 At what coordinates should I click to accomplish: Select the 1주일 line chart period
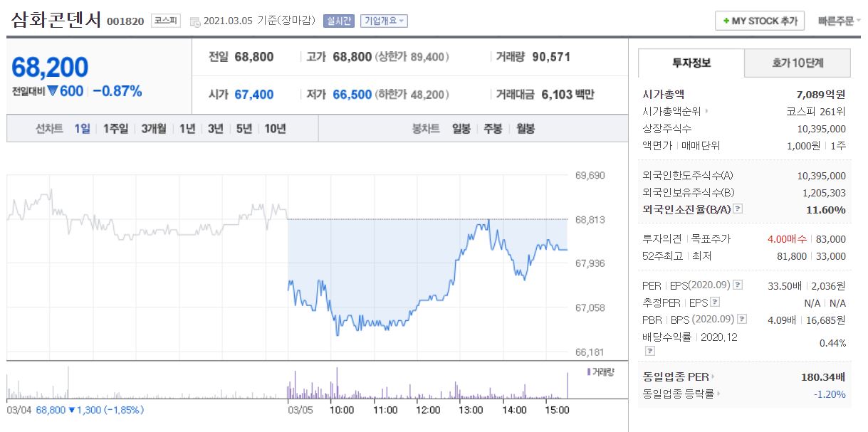point(115,129)
